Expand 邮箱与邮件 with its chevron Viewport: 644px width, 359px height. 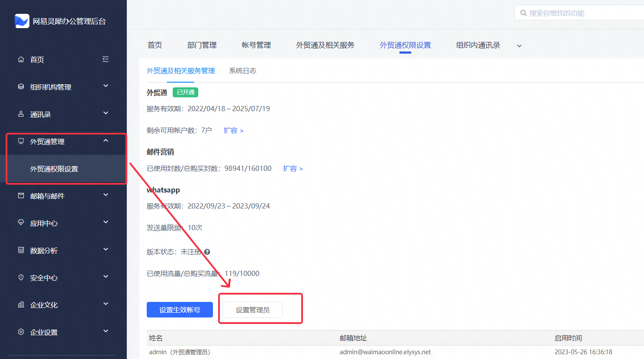106,195
